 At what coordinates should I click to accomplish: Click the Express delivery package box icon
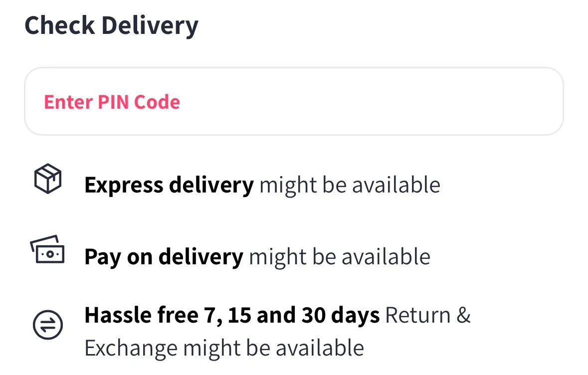tap(47, 179)
